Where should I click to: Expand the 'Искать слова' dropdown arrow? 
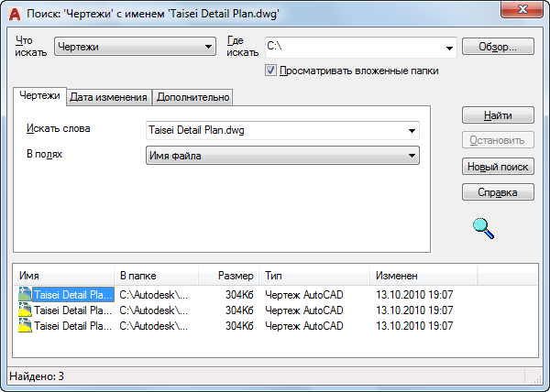pos(412,131)
